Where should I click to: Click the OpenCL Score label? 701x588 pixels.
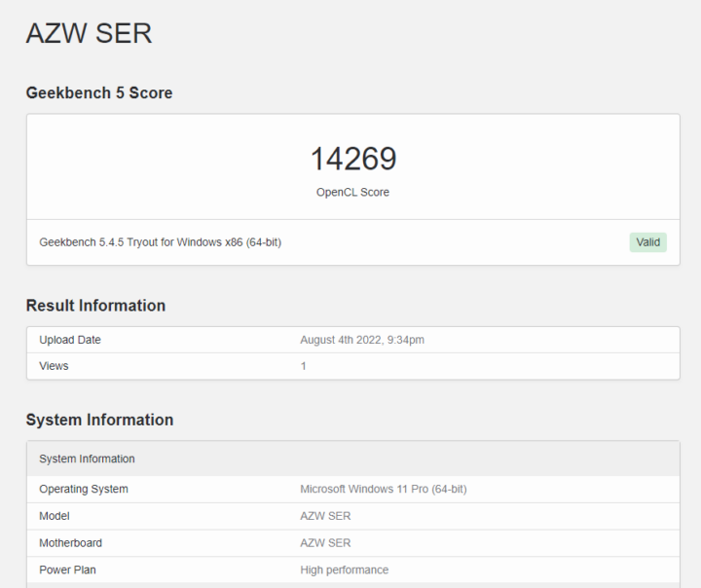pos(352,193)
